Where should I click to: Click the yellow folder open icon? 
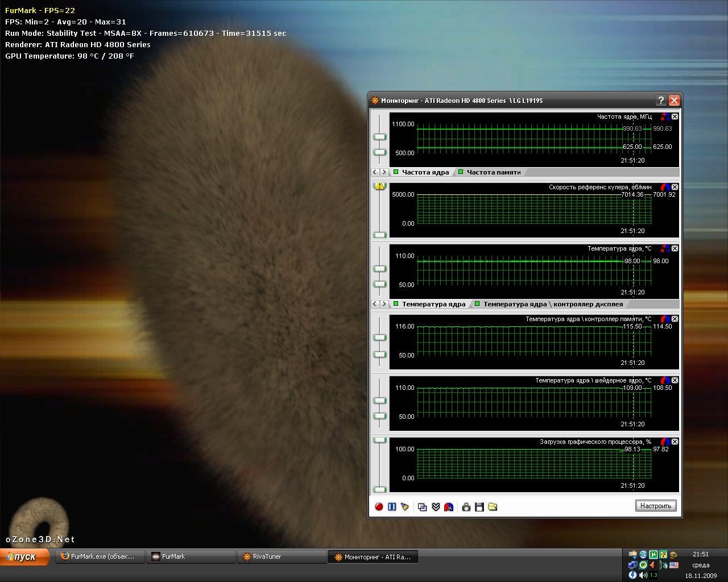493,507
